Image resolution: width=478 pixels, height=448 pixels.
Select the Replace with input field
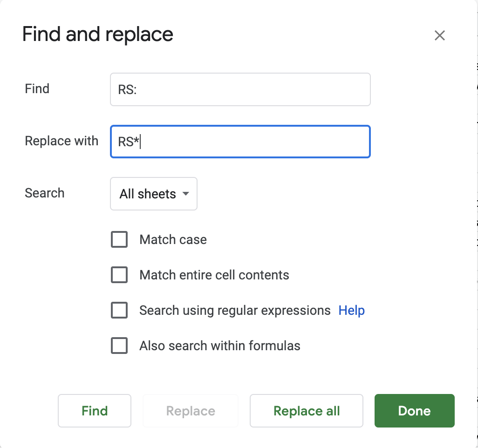(240, 142)
